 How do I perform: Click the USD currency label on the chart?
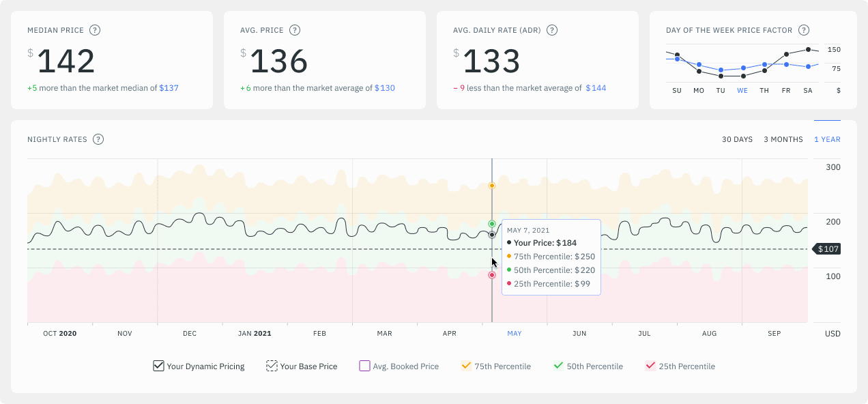(833, 334)
